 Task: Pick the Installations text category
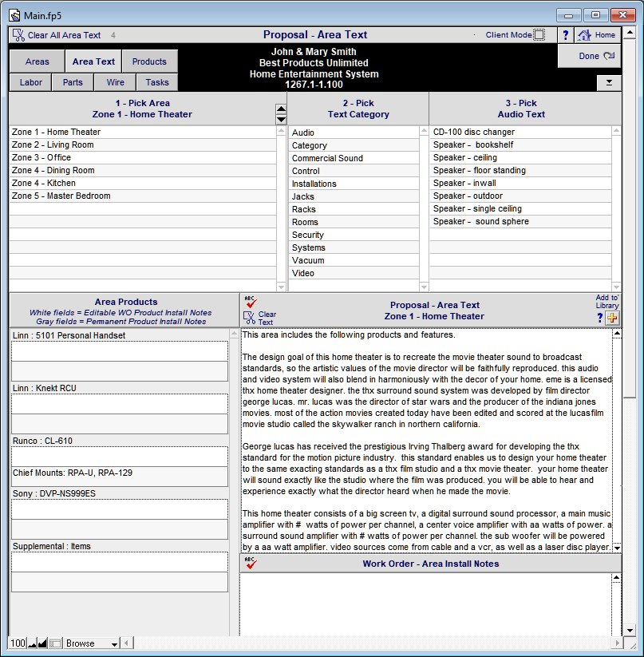[354, 184]
